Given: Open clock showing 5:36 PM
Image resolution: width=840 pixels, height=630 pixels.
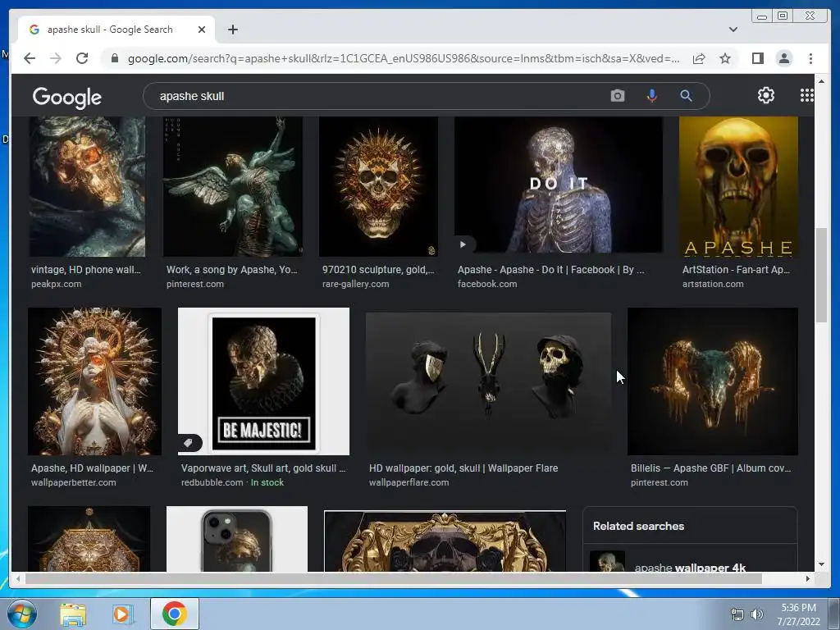Looking at the screenshot, I should 798,614.
